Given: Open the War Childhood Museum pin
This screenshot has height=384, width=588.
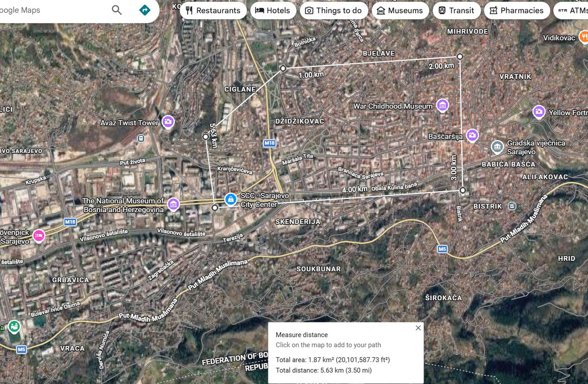Looking at the screenshot, I should pyautogui.click(x=442, y=105).
